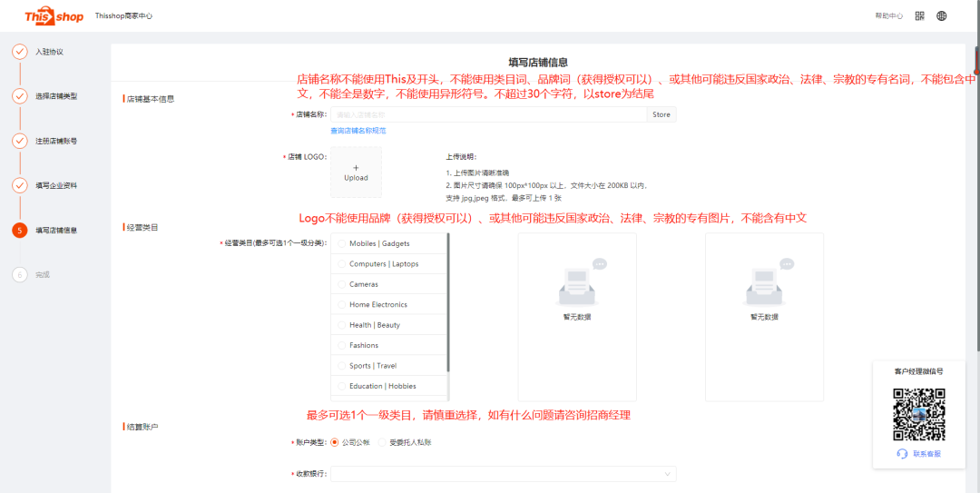Click the checkmark icon for 选择店铺类型 step

point(19,96)
